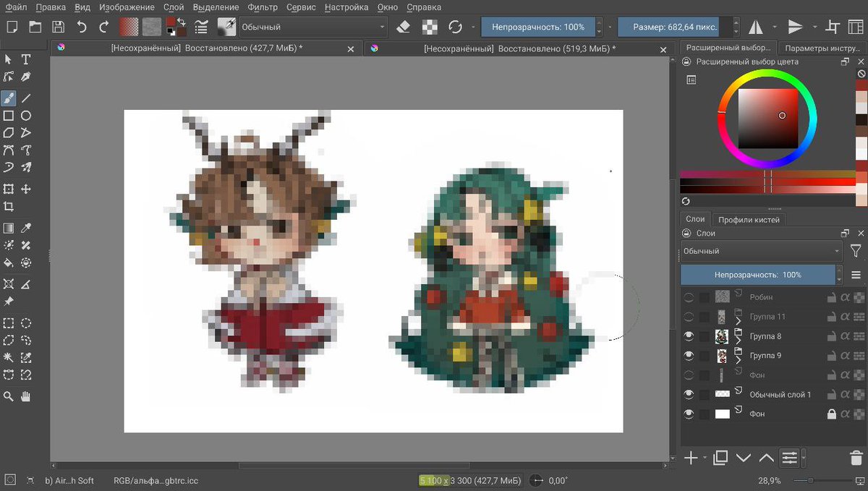
Task: Select the Polygon tool
Action: (x=9, y=132)
